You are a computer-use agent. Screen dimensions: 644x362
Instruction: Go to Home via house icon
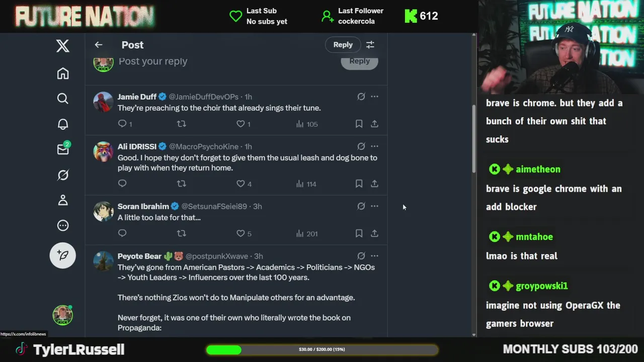point(63,73)
